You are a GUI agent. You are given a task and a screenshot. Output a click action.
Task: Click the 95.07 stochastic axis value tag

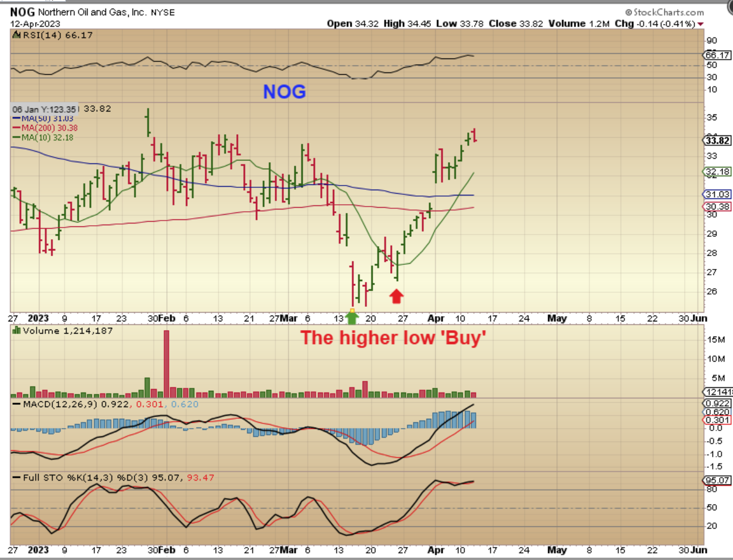(717, 481)
